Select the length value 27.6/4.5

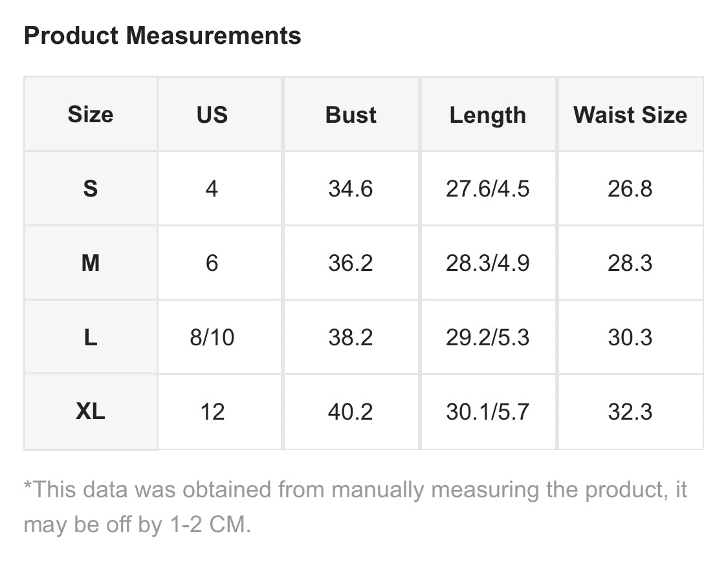point(488,189)
